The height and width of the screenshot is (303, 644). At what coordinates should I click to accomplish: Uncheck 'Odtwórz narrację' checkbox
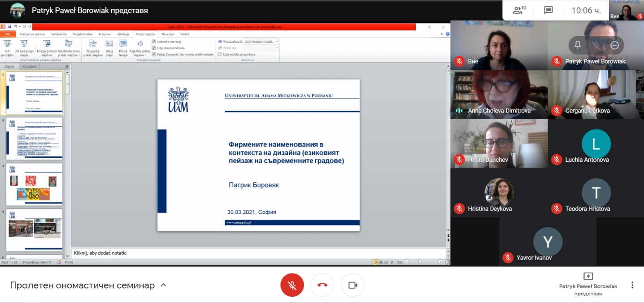pyautogui.click(x=154, y=42)
